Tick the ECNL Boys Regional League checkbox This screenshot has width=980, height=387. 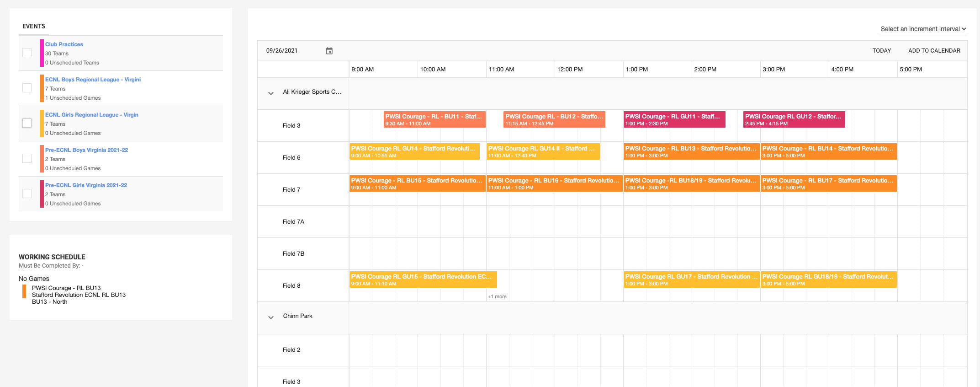tap(27, 88)
